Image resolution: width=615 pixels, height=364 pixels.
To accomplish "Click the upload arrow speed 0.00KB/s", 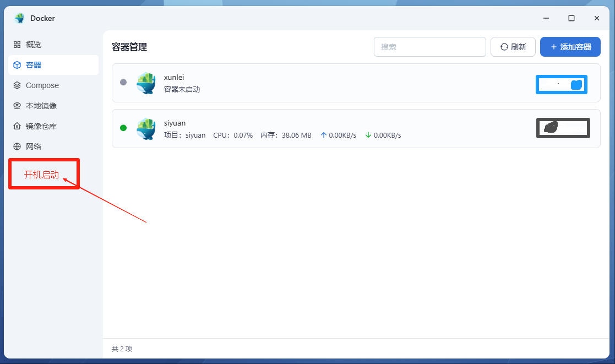I will (x=339, y=135).
